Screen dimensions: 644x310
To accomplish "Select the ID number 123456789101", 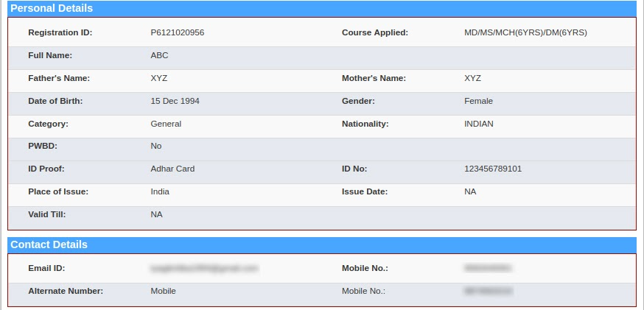I will click(493, 169).
